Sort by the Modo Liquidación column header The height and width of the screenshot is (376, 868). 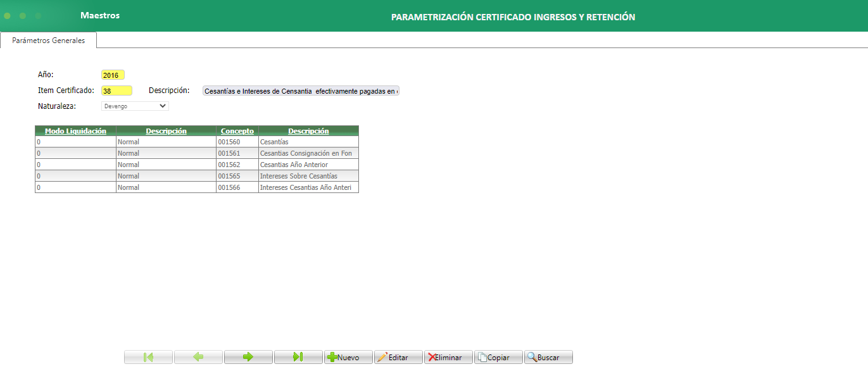click(75, 130)
